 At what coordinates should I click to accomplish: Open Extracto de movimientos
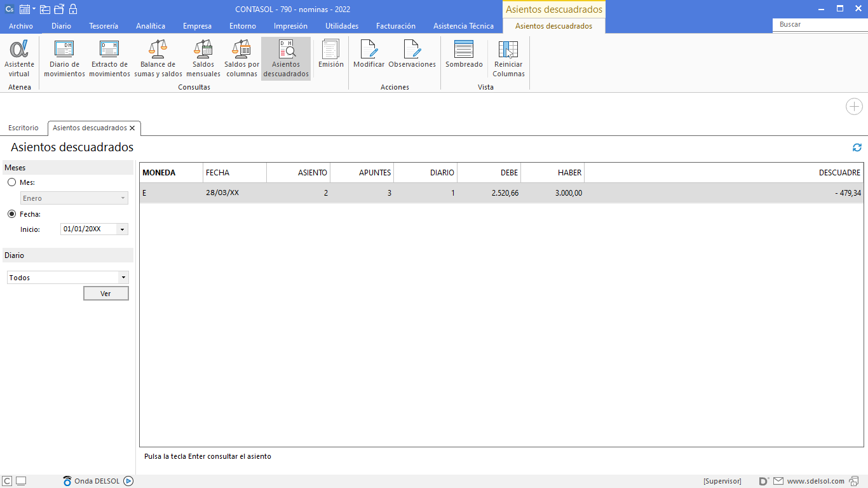[x=109, y=58]
